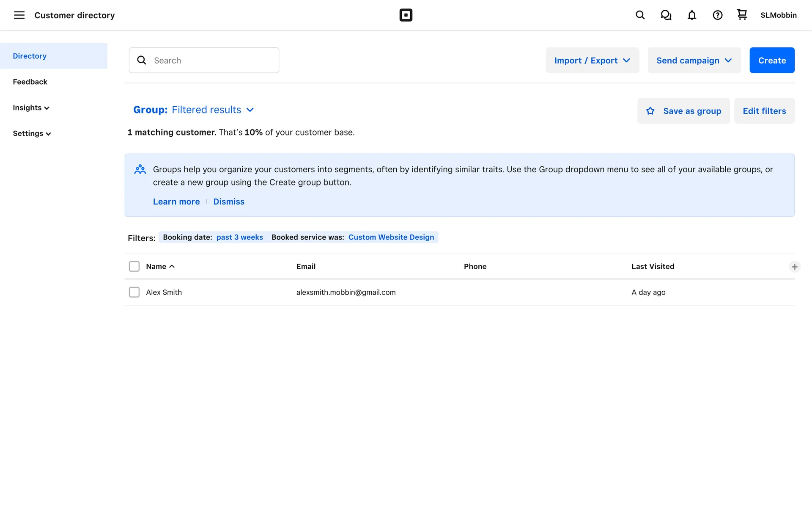Image resolution: width=812 pixels, height=508 pixels.
Task: Open global search magnifier icon
Action: point(640,15)
